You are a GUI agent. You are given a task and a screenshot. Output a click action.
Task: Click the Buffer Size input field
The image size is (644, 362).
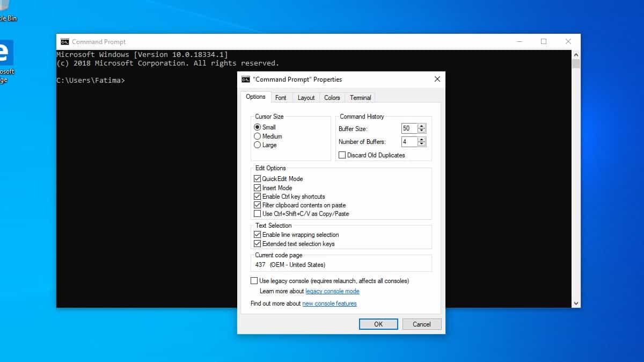(x=409, y=128)
